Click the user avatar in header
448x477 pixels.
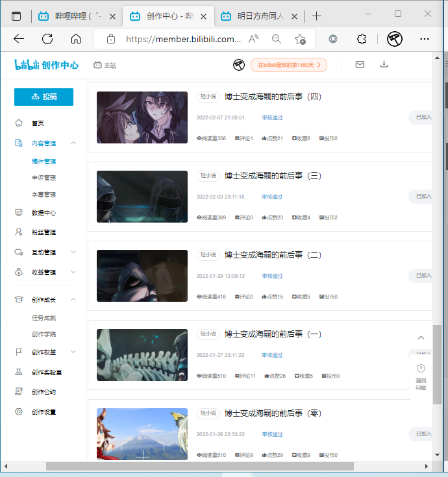tap(239, 65)
